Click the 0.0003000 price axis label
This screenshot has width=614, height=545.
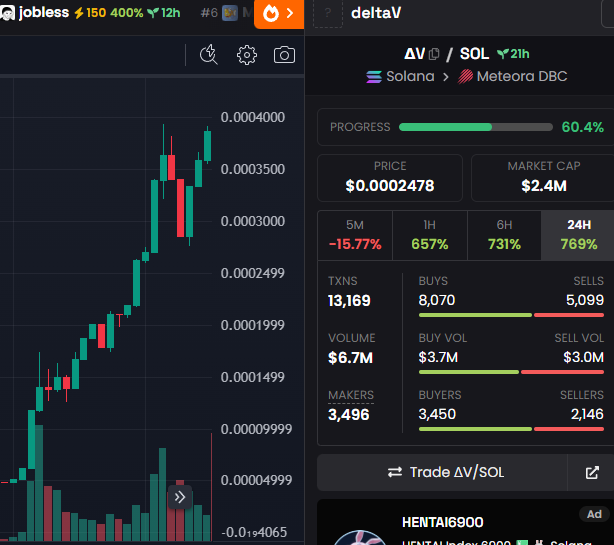253,221
